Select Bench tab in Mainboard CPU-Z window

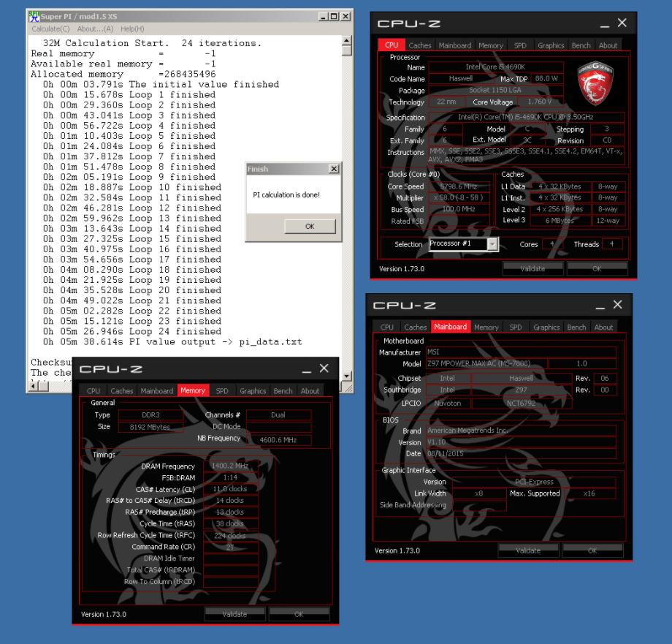point(576,327)
